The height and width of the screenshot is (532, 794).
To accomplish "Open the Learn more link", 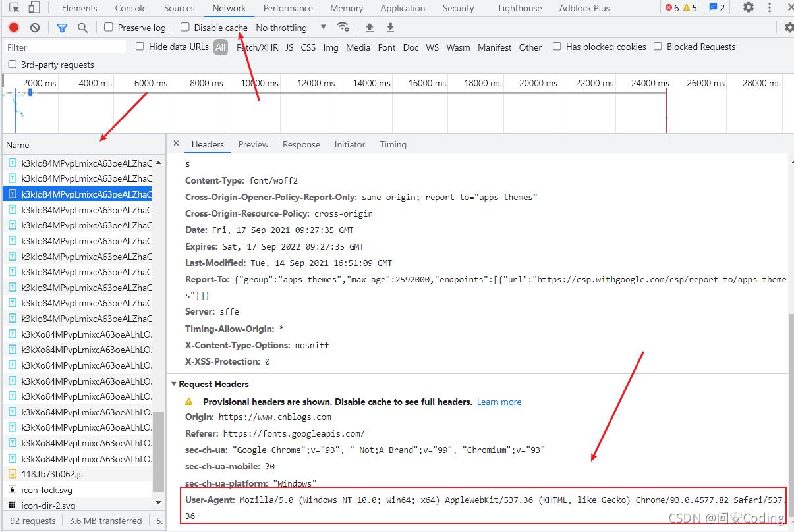I will [x=499, y=402].
